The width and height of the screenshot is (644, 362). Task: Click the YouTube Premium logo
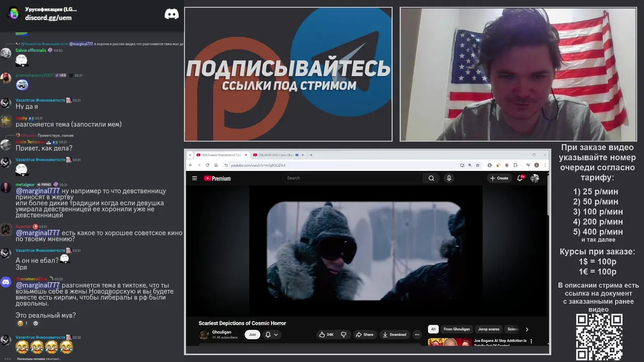pyautogui.click(x=217, y=178)
